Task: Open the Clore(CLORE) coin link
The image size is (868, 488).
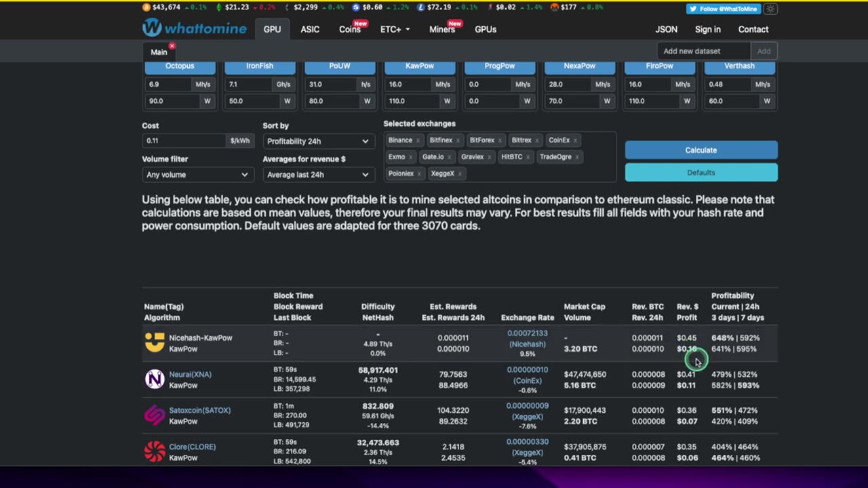Action: tap(192, 447)
